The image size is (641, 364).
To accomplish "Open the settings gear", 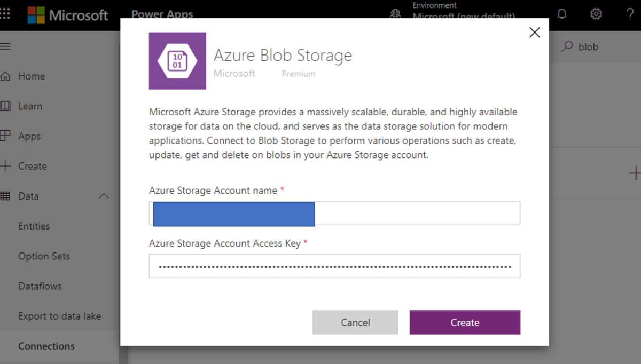I will [x=596, y=14].
